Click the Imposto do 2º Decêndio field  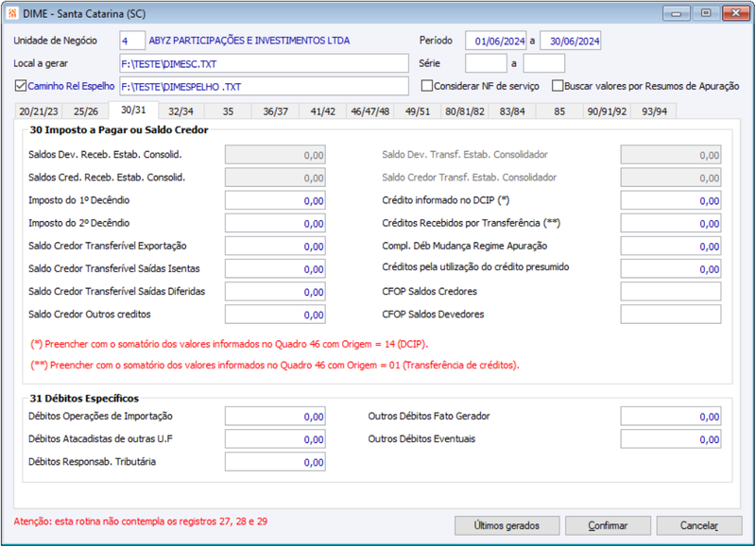pyautogui.click(x=275, y=223)
